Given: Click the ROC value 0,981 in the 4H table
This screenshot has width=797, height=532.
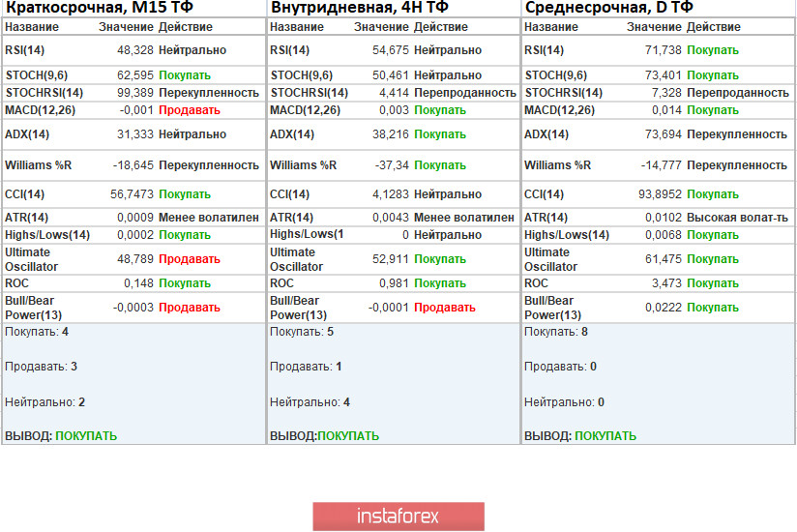Looking at the screenshot, I should click(x=392, y=283).
